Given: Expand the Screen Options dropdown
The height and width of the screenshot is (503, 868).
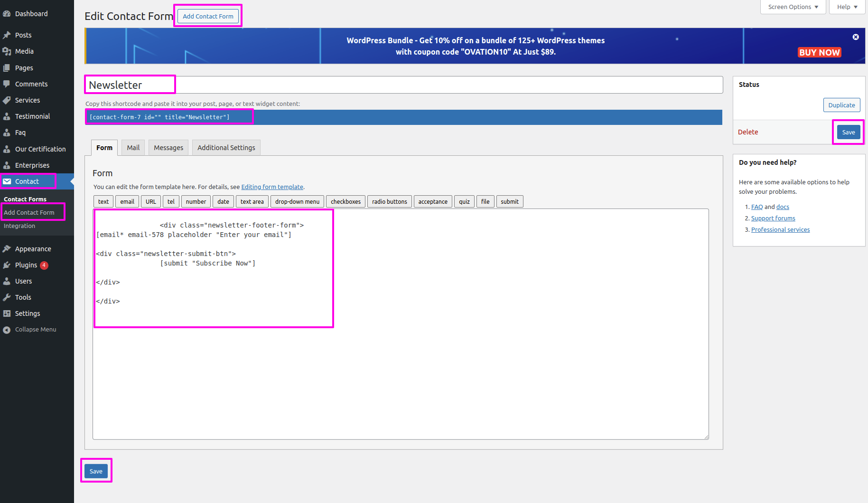Looking at the screenshot, I should pos(793,7).
